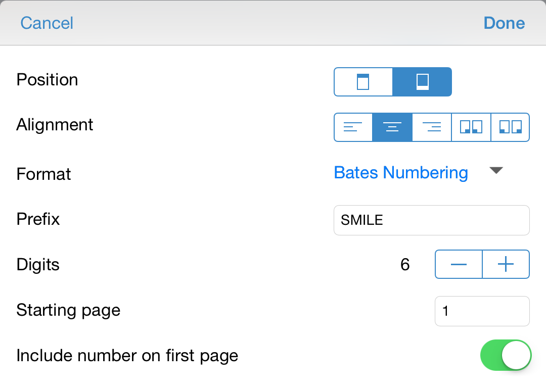Click the Digits value 6

coord(405,264)
